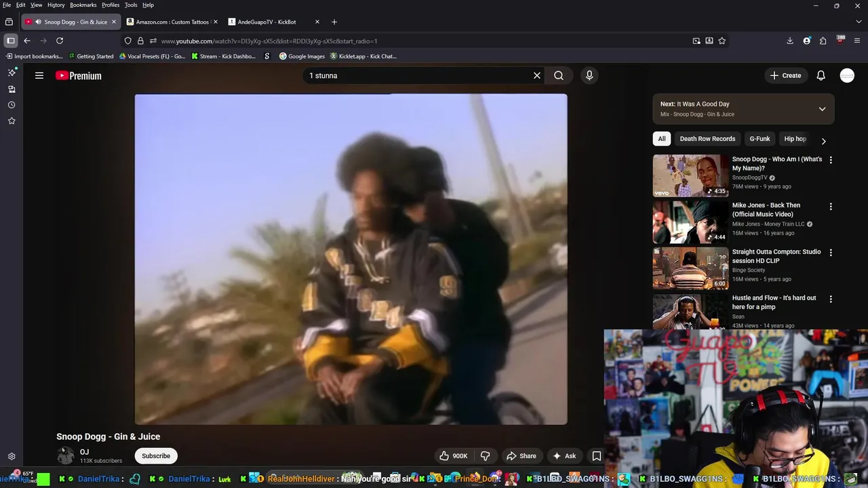Viewport: 868px width, 488px height.
Task: Open tracking protection shield icon
Action: click(x=127, y=41)
